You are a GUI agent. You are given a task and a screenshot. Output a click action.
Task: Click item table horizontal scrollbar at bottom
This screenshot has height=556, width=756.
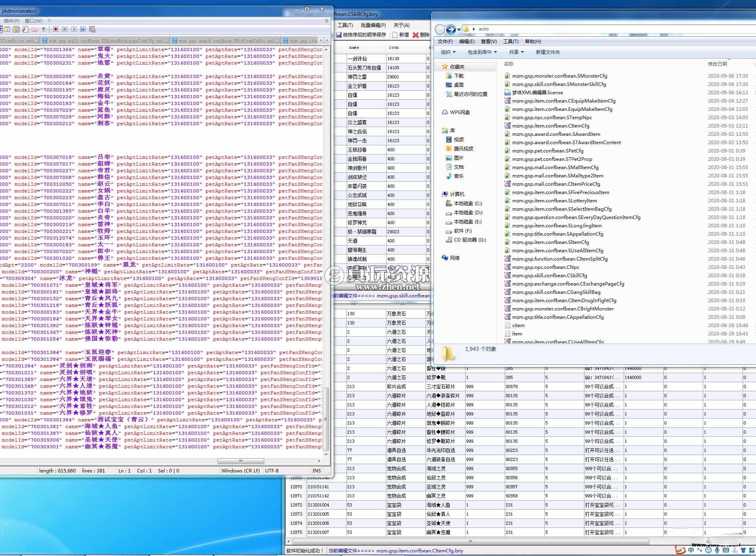470,541
